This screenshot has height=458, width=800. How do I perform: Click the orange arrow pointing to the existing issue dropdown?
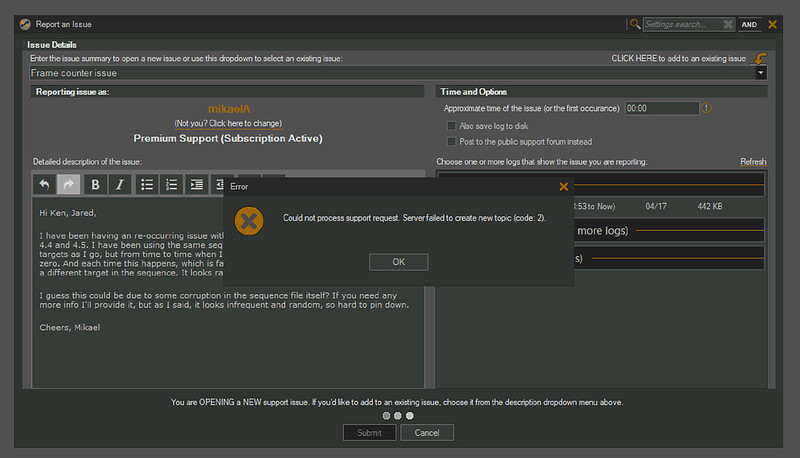coord(761,58)
